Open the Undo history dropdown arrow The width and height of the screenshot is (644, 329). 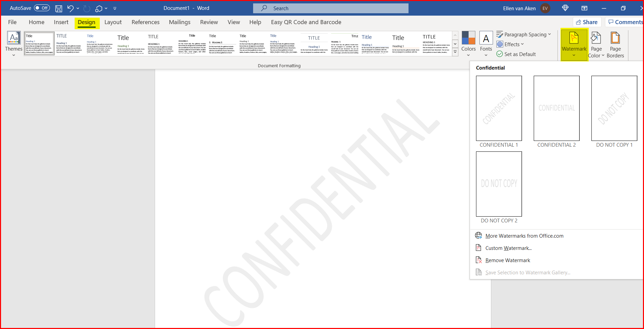click(x=77, y=8)
